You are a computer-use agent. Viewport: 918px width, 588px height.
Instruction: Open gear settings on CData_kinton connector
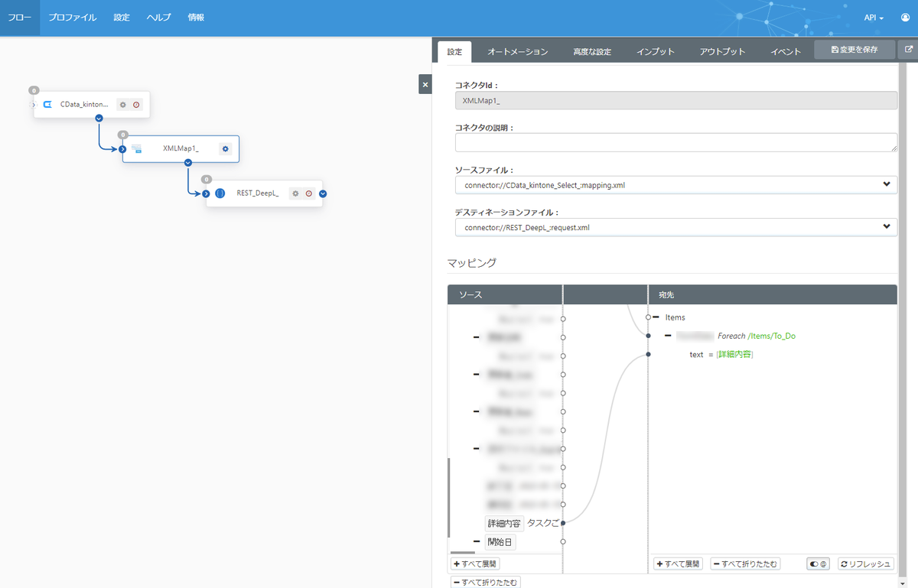[x=122, y=105]
